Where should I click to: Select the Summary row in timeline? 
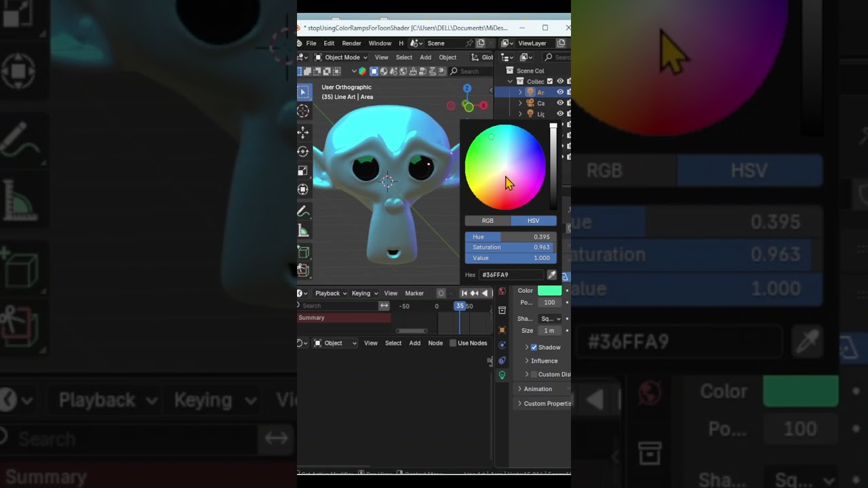coord(344,318)
